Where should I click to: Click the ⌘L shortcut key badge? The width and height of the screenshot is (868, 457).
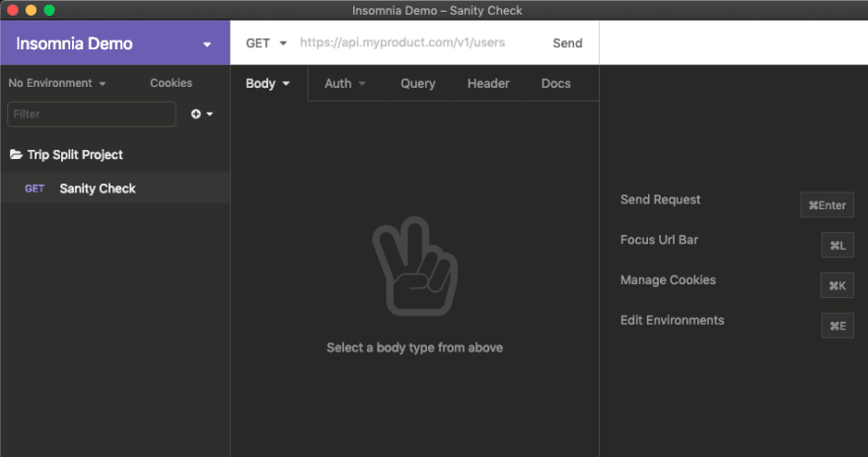(837, 246)
